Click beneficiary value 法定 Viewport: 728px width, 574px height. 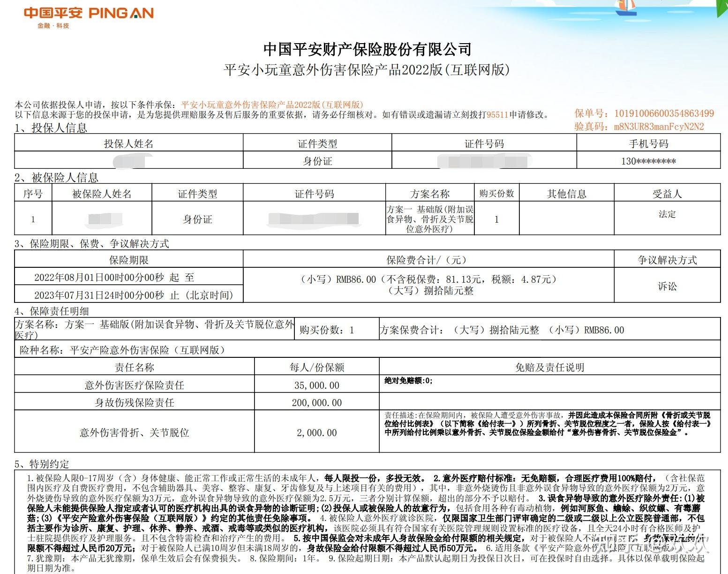667,214
